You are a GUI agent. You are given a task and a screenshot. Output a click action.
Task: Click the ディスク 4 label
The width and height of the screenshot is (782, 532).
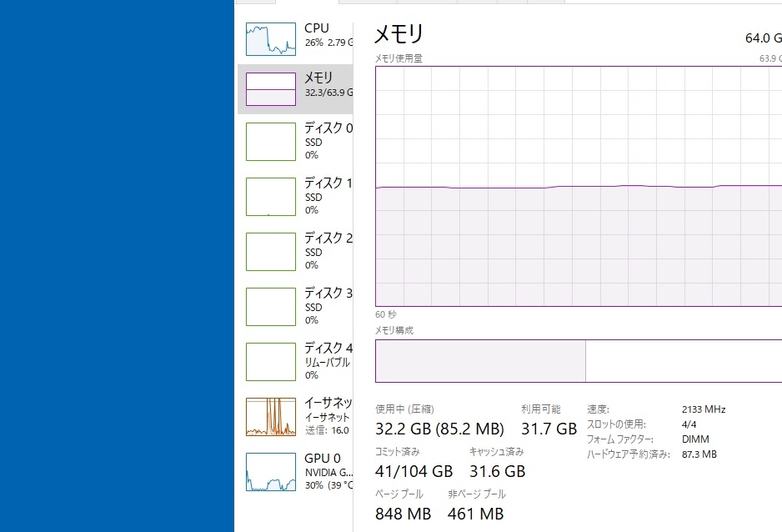pos(328,348)
